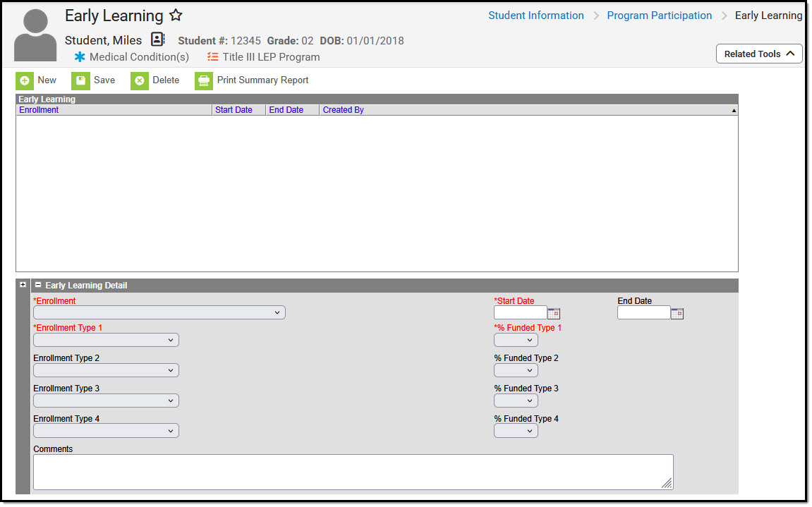
Task: Open the Related Tools menu
Action: 759,54
